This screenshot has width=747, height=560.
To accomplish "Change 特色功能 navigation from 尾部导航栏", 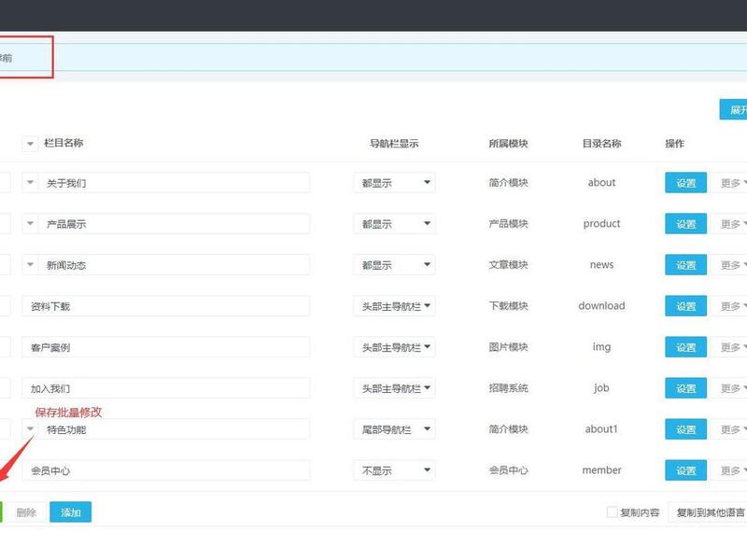I will [394, 429].
